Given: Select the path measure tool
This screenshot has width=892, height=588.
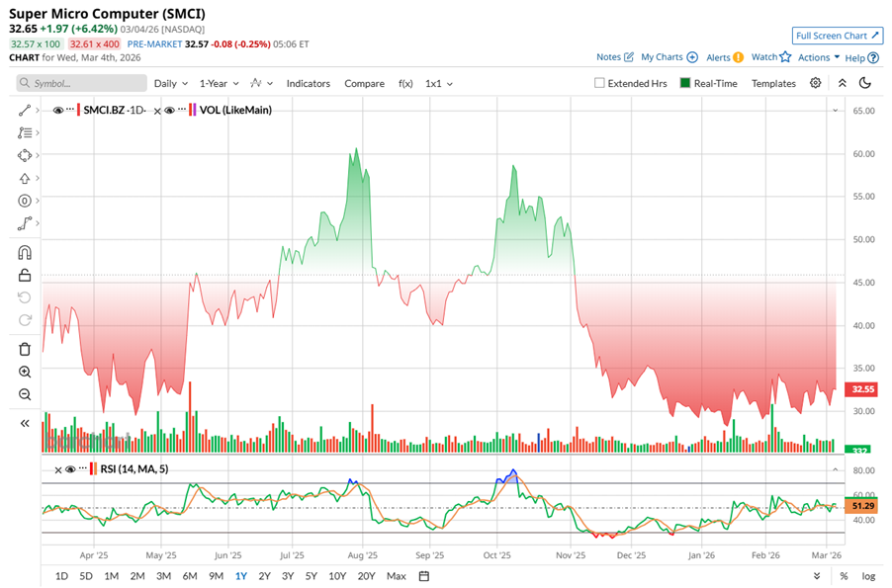Looking at the screenshot, I should (x=25, y=223).
